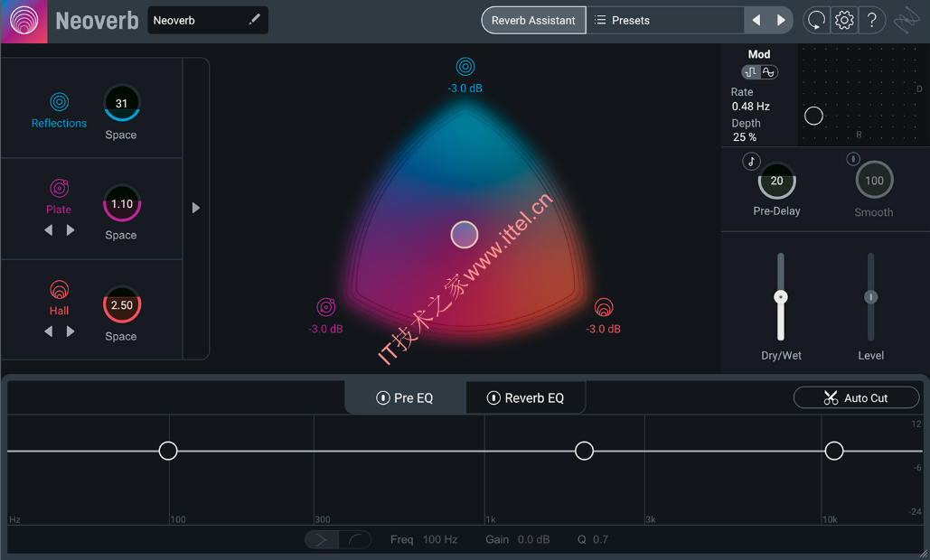
Task: Click the window resize grip corner
Action: [x=923, y=554]
